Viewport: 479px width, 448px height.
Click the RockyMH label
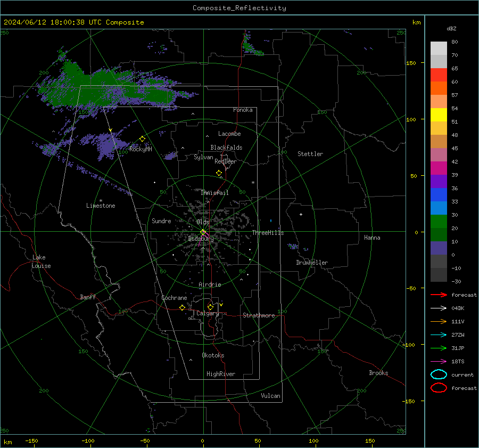(141, 149)
